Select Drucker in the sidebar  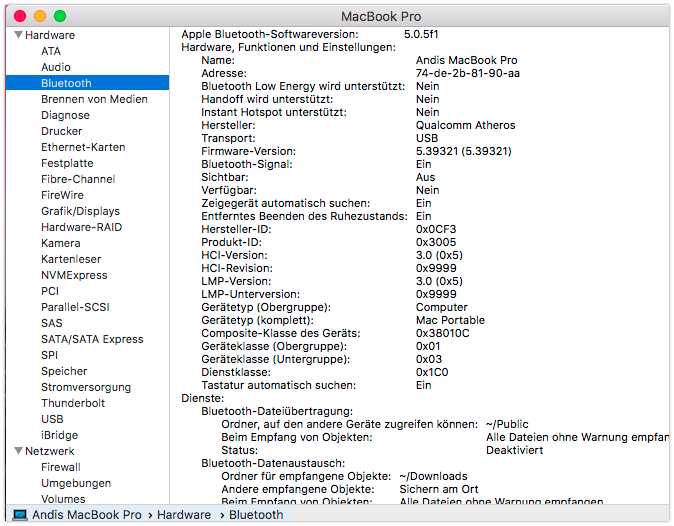(61, 131)
